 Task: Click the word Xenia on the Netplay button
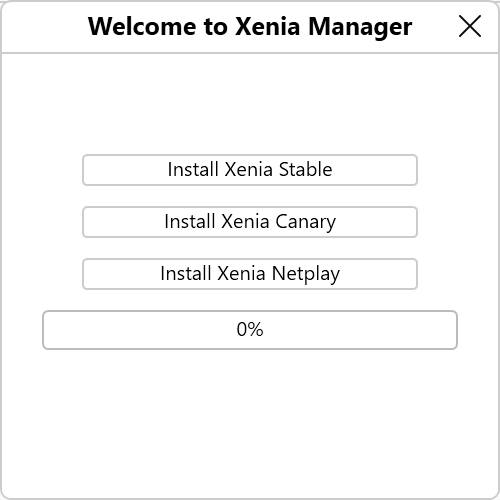click(241, 274)
